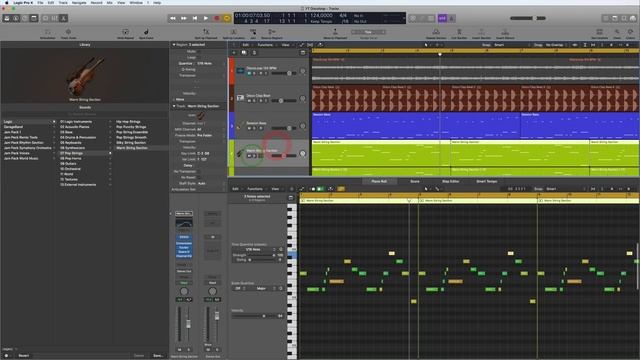
Task: Click the add track plus button
Action: coord(234,53)
